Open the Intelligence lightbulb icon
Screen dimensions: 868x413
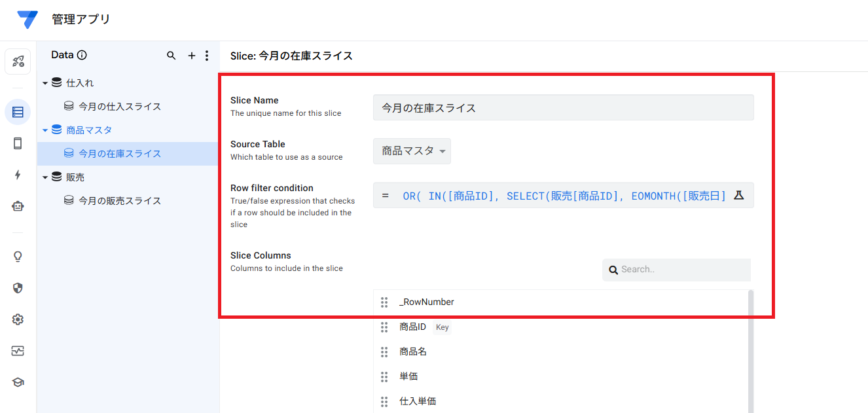click(18, 257)
